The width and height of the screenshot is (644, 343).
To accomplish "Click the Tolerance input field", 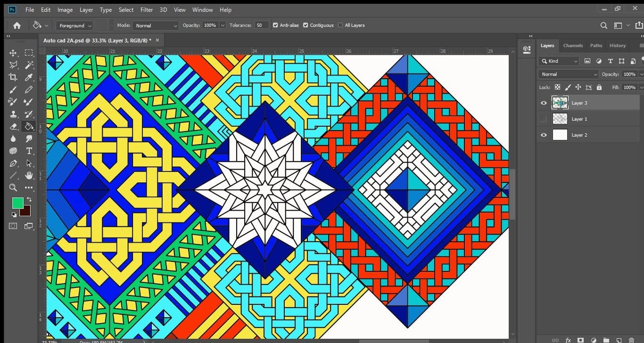I will [261, 25].
